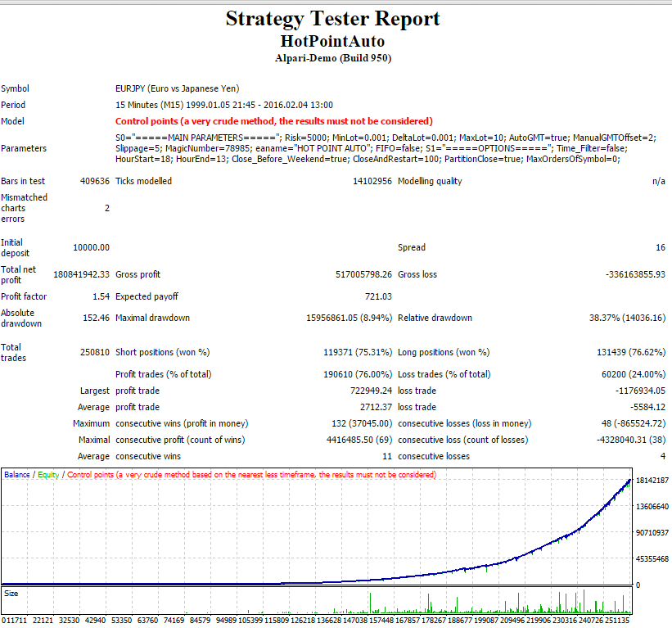Click average profit trade value '2712.37'
The image size is (672, 628).
click(376, 407)
